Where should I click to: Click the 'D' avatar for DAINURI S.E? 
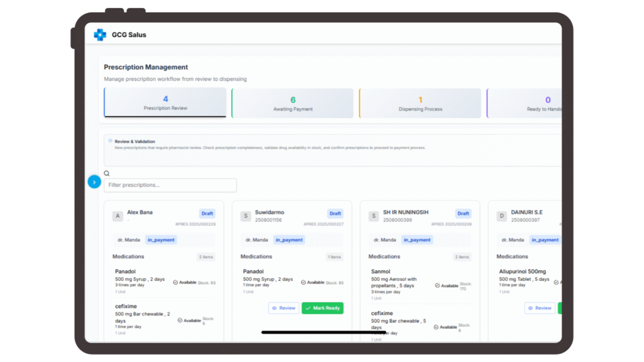[x=502, y=216]
